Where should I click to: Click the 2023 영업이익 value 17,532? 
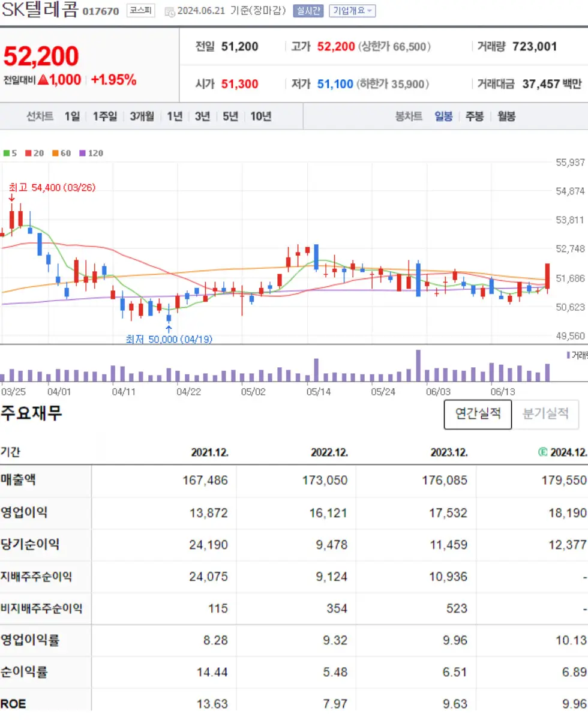click(448, 513)
